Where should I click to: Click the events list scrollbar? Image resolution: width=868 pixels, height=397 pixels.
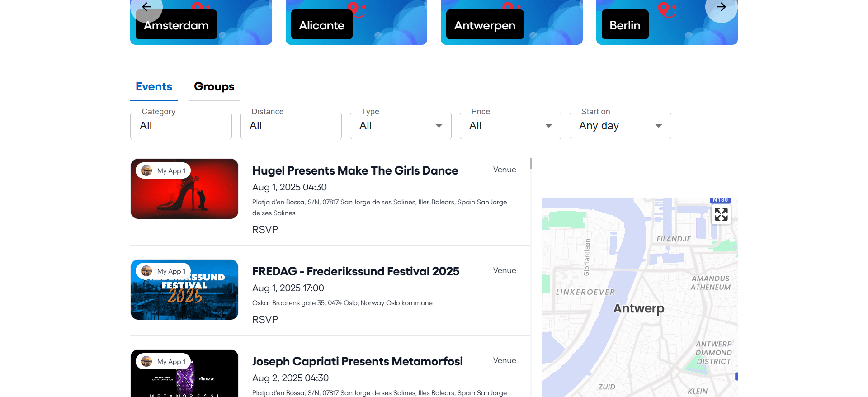531,163
